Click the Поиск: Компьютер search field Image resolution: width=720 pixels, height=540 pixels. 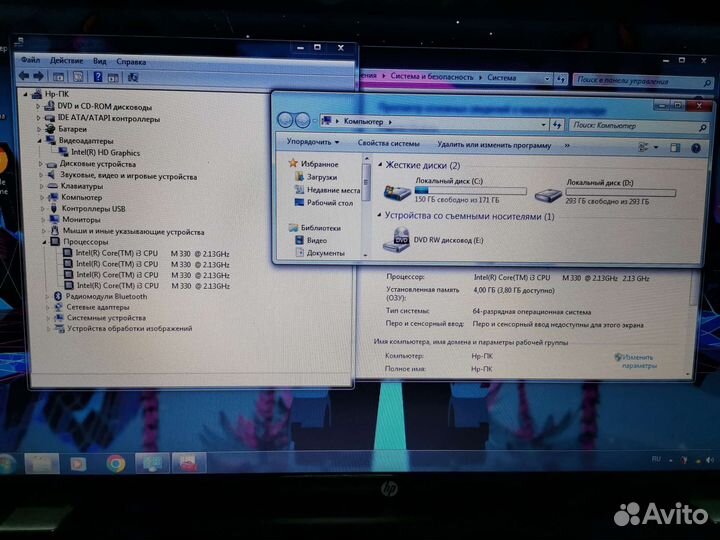coord(639,126)
